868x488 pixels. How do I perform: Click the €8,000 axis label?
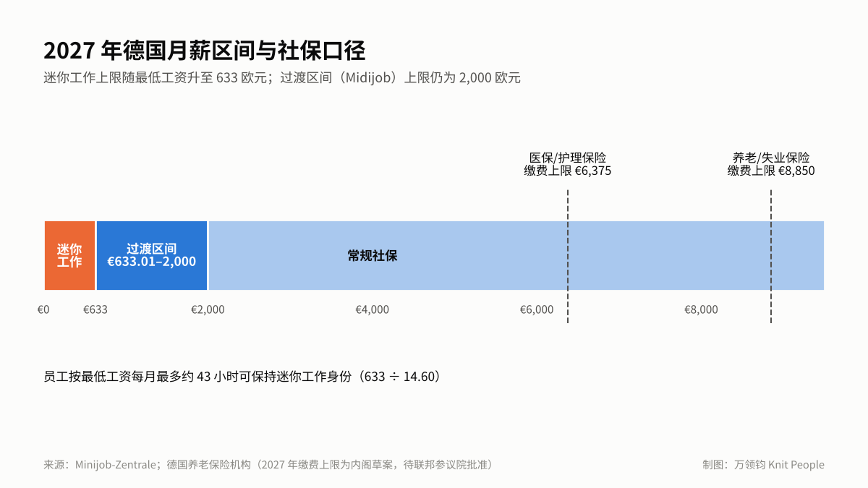point(701,309)
